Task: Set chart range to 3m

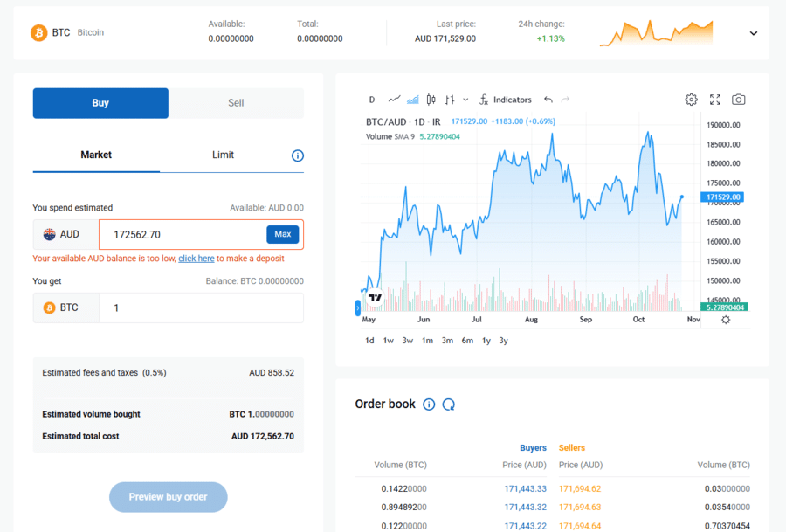Action: coord(447,341)
